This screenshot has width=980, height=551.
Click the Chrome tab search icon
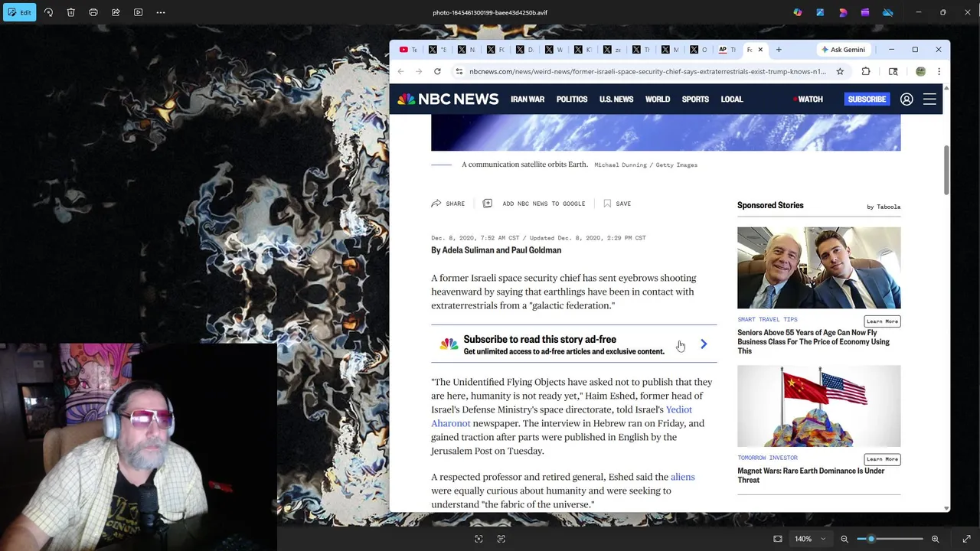click(893, 71)
